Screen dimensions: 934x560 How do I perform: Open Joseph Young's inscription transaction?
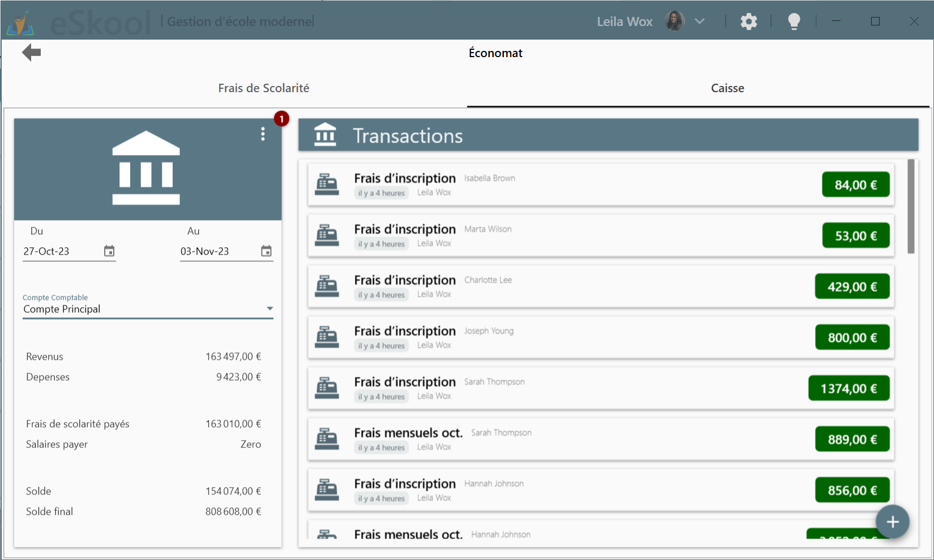(x=566, y=337)
